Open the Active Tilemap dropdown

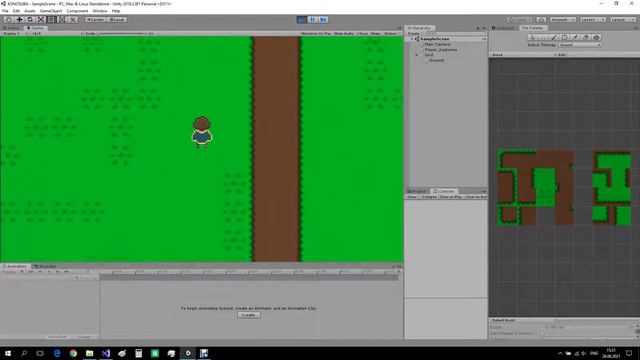[x=580, y=45]
